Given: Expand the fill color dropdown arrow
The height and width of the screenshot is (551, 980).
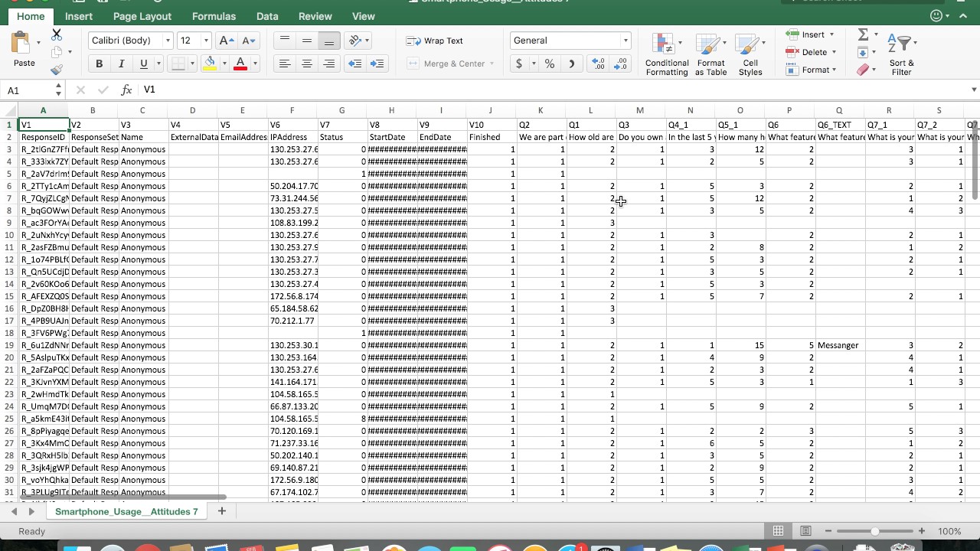Looking at the screenshot, I should [x=224, y=64].
